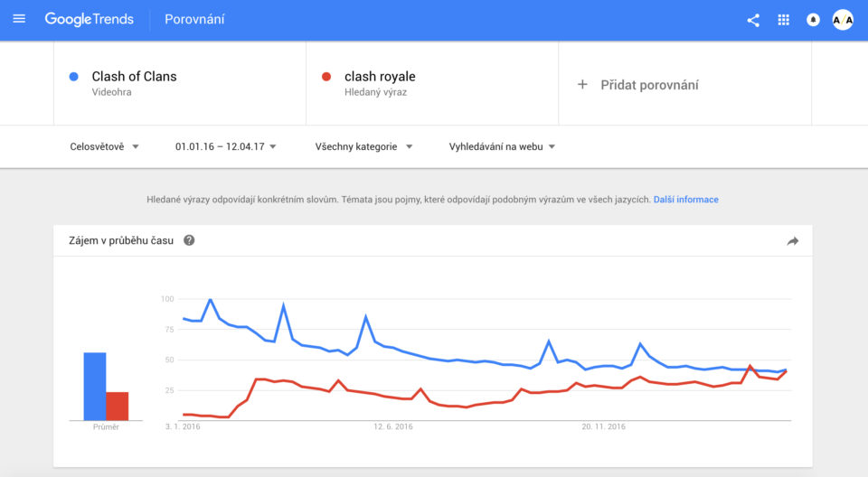868x477 pixels.
Task: Expand the Celosvětově region dropdown
Action: point(104,146)
